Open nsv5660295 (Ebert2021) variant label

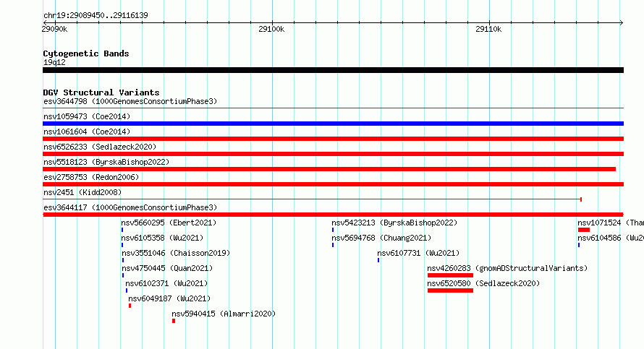point(169,223)
